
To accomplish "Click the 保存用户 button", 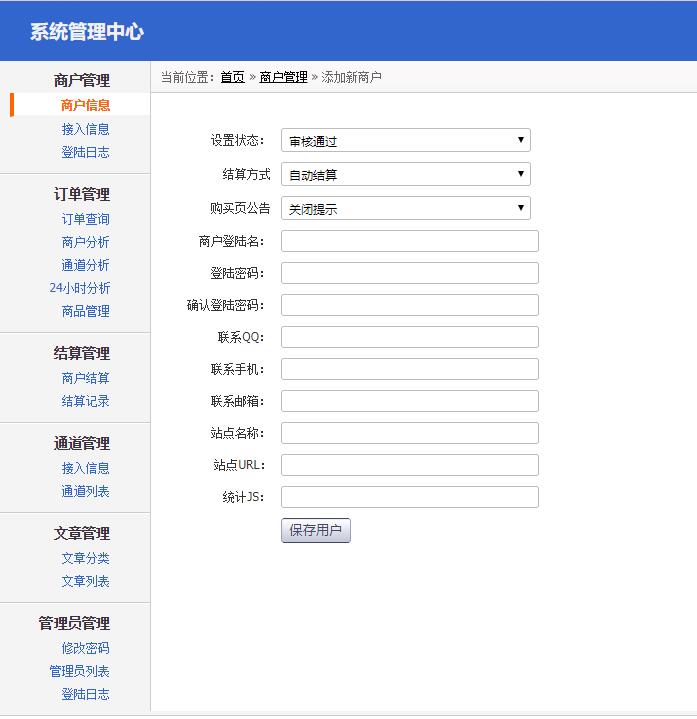I will [x=315, y=531].
